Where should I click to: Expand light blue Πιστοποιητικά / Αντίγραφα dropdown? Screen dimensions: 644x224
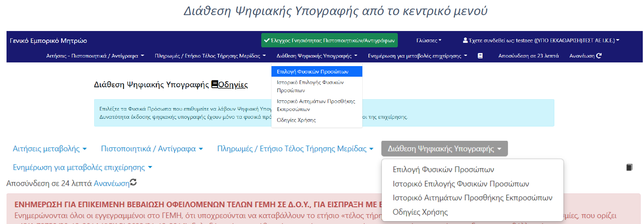152,149
